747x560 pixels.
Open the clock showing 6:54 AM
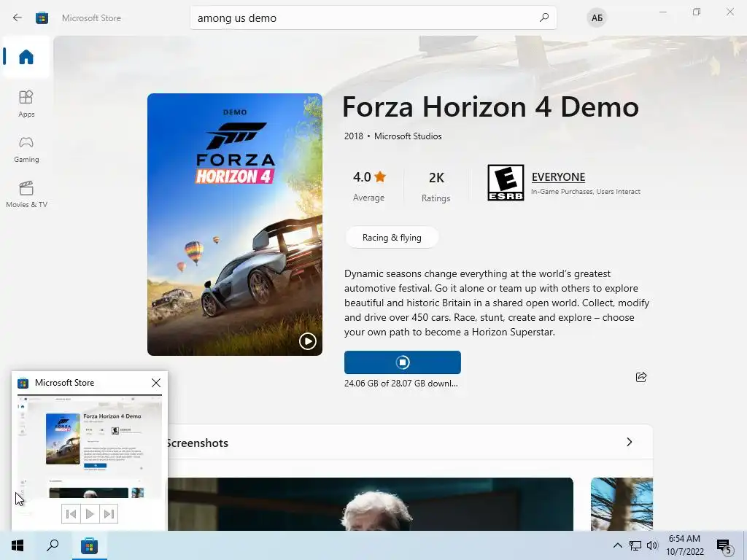pyautogui.click(x=684, y=545)
